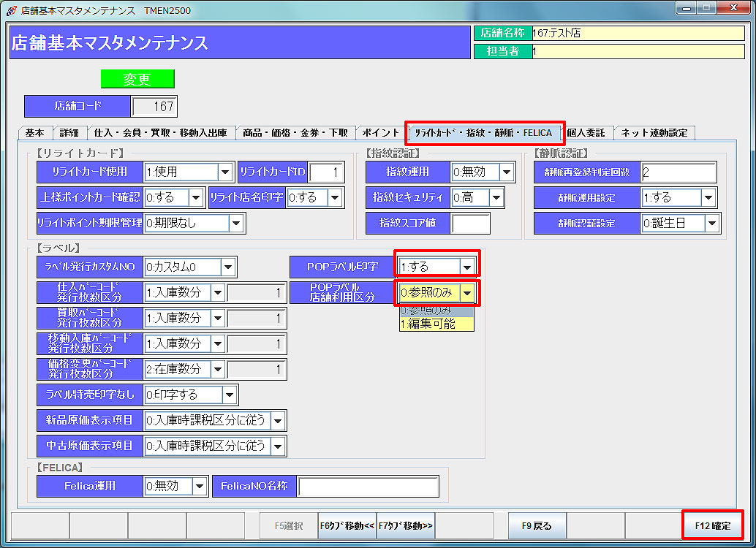Screen dimensions: 756x548
Task: Click the 静脈再登録判定回数 field
Action: click(678, 172)
